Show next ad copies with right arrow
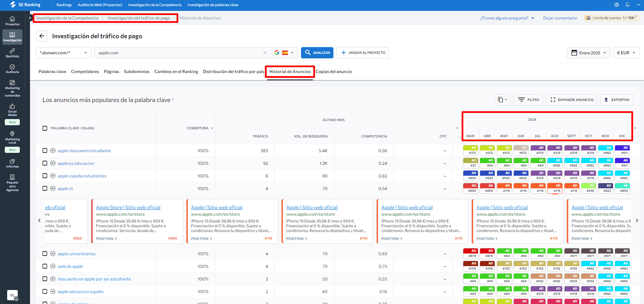 pyautogui.click(x=637, y=220)
